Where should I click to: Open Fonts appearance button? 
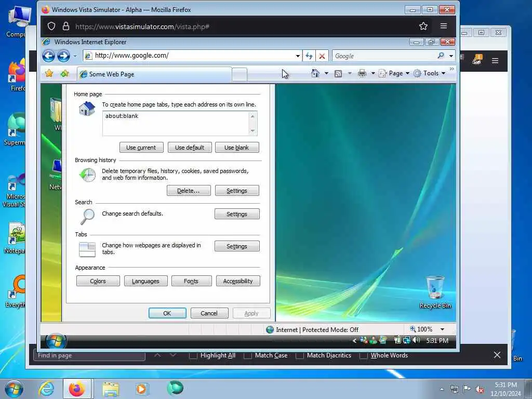pos(191,281)
